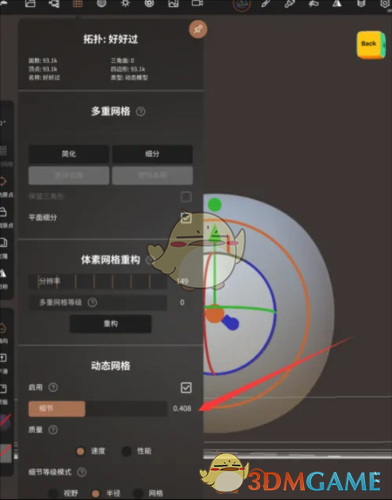392x500 pixels.
Task: Toggle the 启用 dynamic mesh checkbox
Action: coord(186,388)
